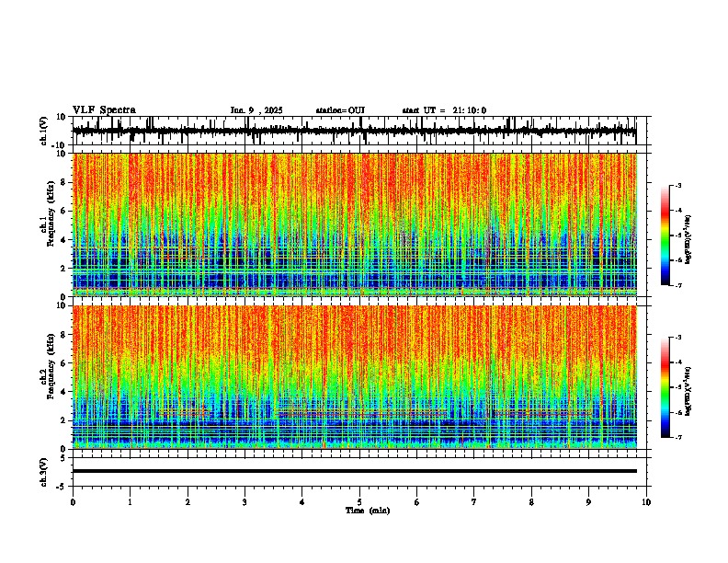Click the ch.3 flat voltage trace line
The height and width of the screenshot is (563, 728).
pyautogui.click(x=355, y=471)
